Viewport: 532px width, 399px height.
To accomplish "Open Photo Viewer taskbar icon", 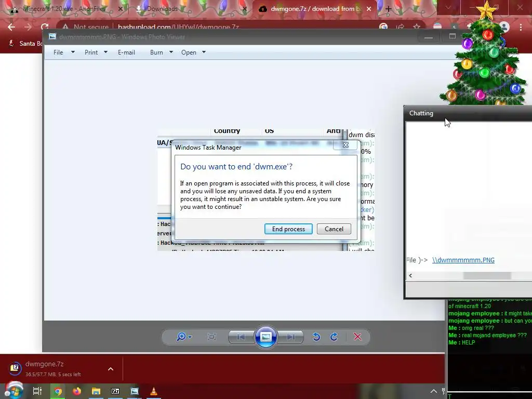I will tap(135, 391).
